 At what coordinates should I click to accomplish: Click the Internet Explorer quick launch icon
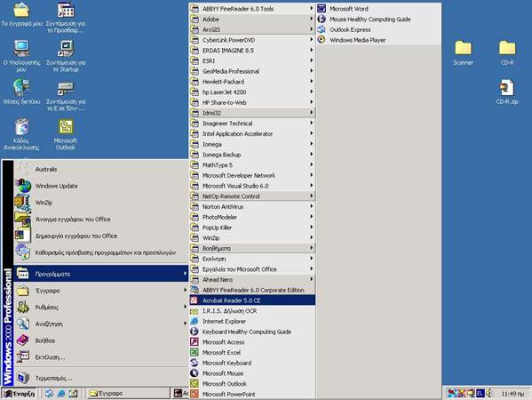click(x=61, y=394)
